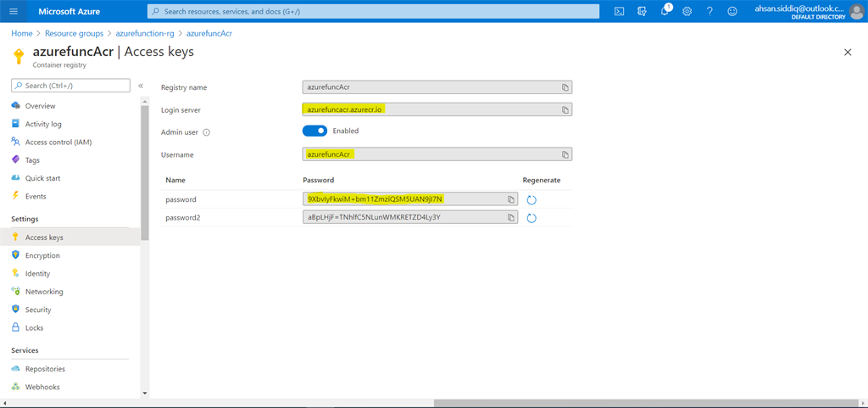Click the Regenerate column header
The image size is (868, 408).
click(x=542, y=181)
